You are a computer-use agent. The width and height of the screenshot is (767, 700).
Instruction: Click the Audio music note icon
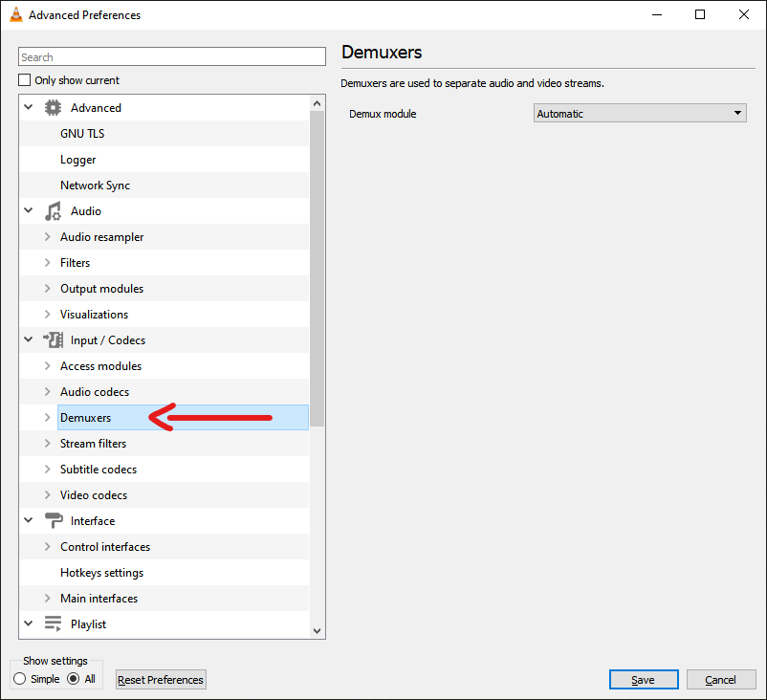pyautogui.click(x=54, y=211)
